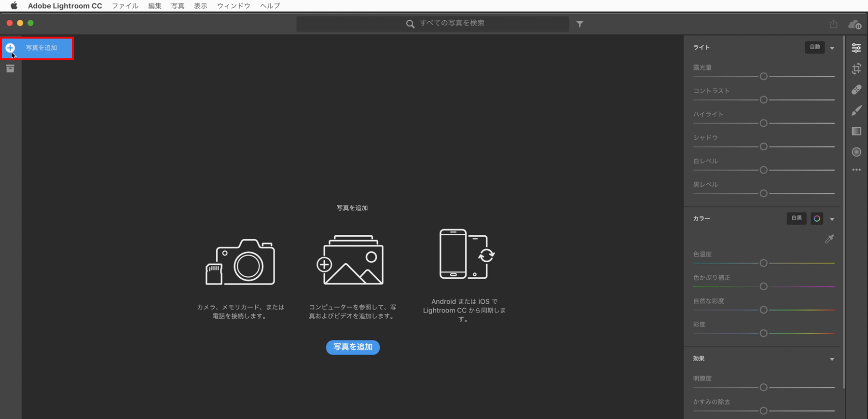This screenshot has height=419, width=868.
Task: Open the 表示 menu
Action: 201,6
